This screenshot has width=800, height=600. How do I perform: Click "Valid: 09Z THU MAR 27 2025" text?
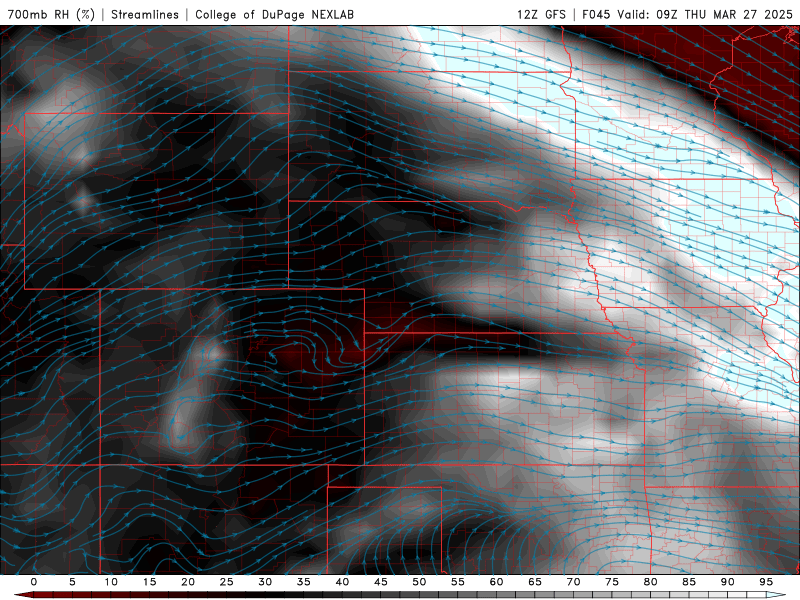705,14
